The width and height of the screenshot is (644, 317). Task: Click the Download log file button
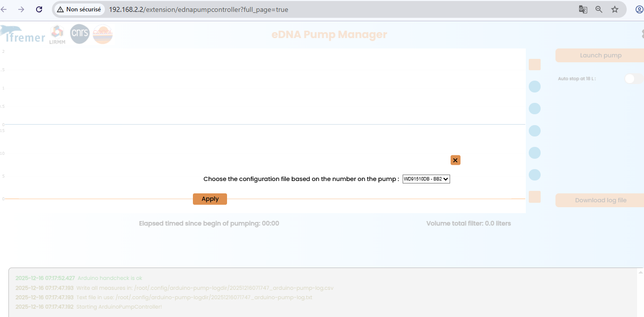(x=600, y=200)
